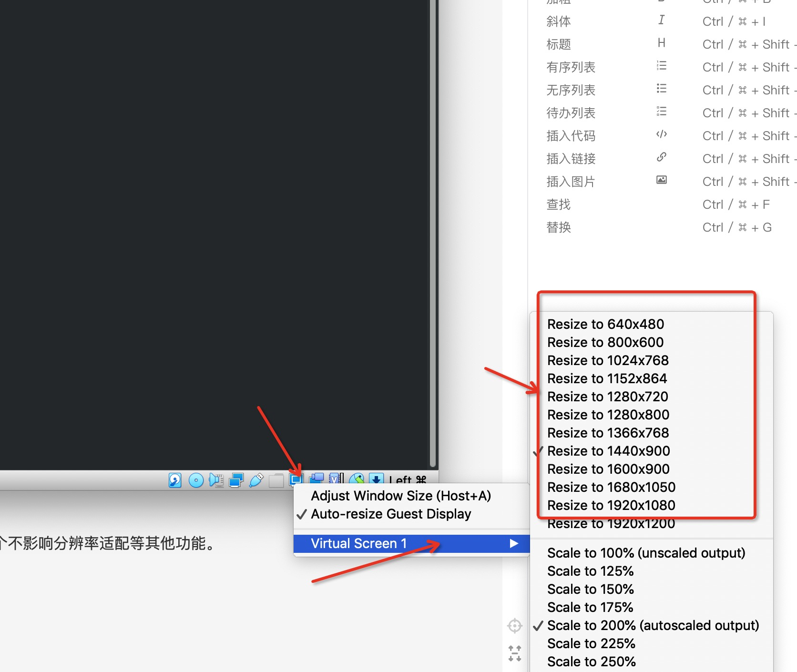Click the VM window vertical scrollbar

(433, 234)
